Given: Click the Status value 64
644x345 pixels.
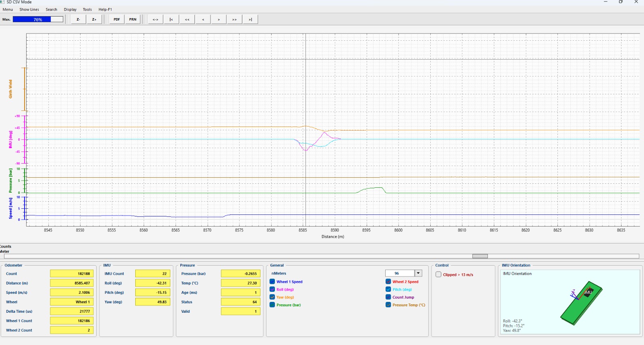Looking at the screenshot, I should [x=241, y=302].
